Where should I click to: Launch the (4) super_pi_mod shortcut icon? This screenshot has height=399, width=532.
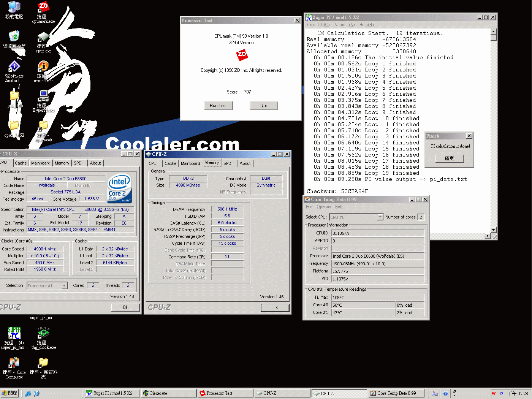point(14,338)
